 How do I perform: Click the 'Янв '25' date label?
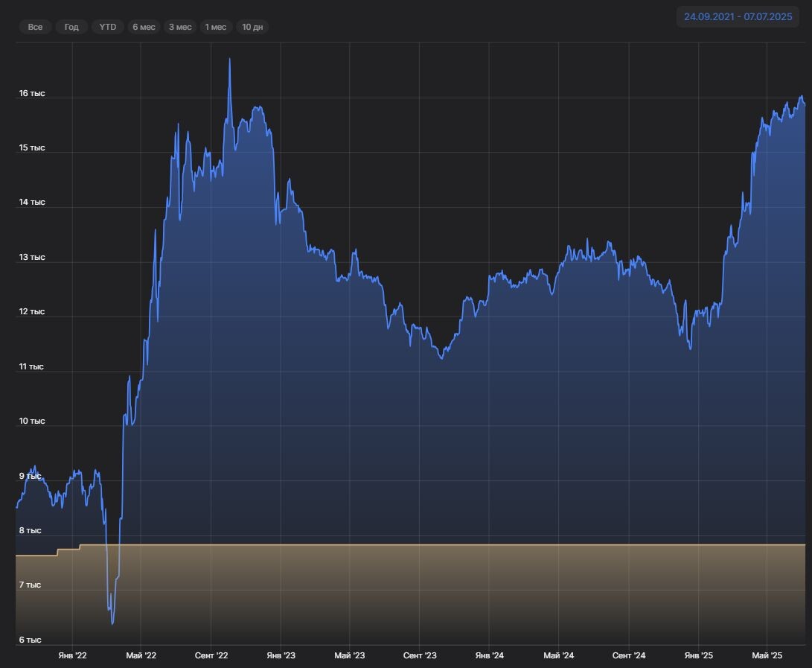pyautogui.click(x=699, y=655)
